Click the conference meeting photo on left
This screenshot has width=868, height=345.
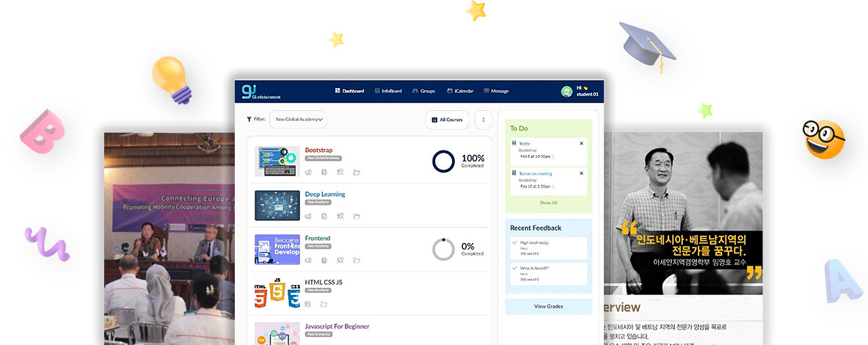[169, 239]
